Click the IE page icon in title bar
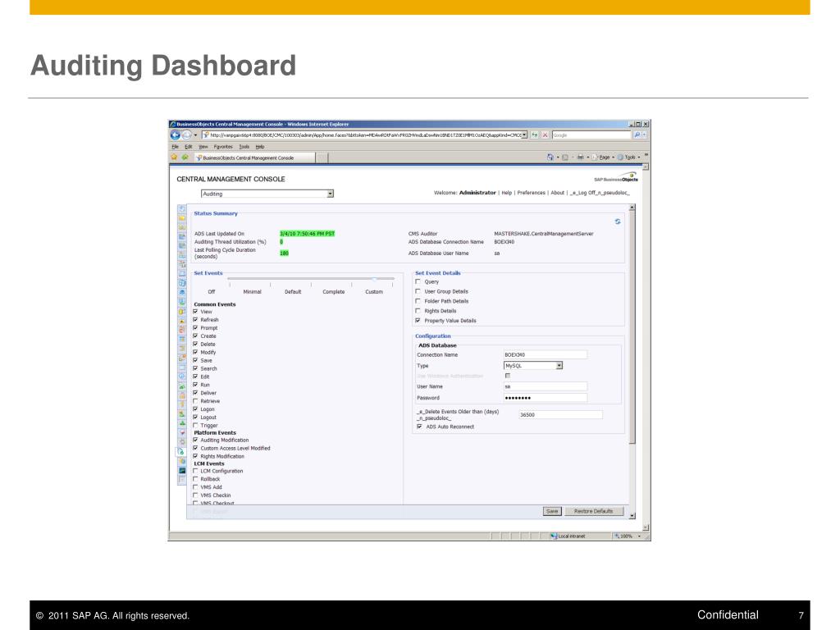Viewport: 840px width, 630px height. 173,124
